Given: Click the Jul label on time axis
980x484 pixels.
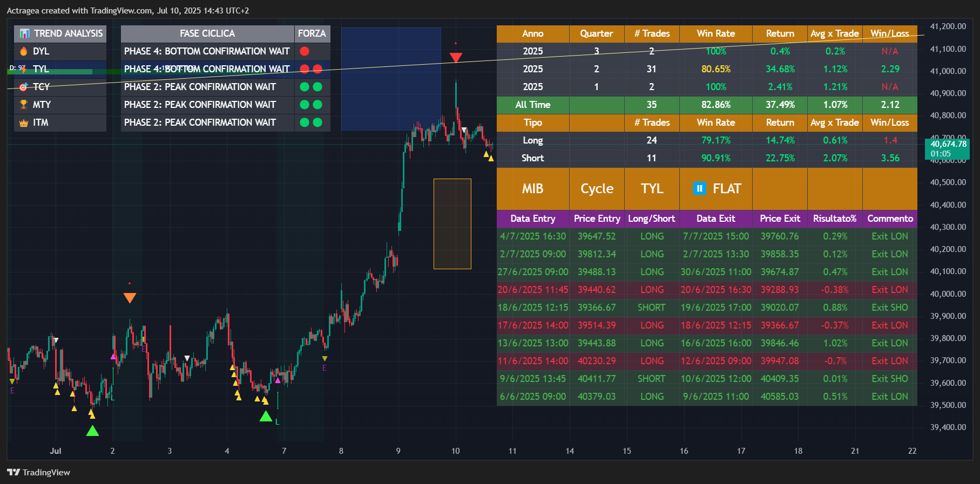Looking at the screenshot, I should tap(56, 451).
